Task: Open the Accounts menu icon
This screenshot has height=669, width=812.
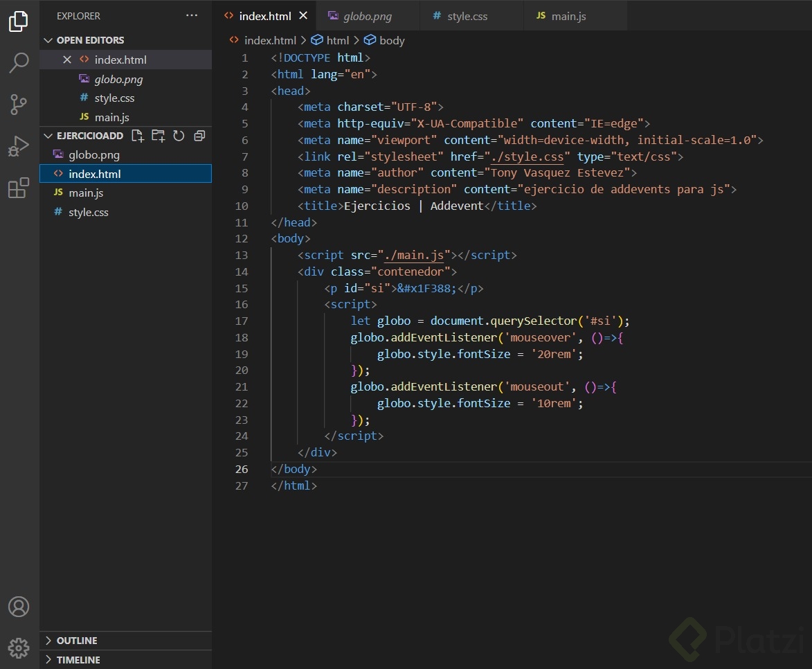Action: 19,607
